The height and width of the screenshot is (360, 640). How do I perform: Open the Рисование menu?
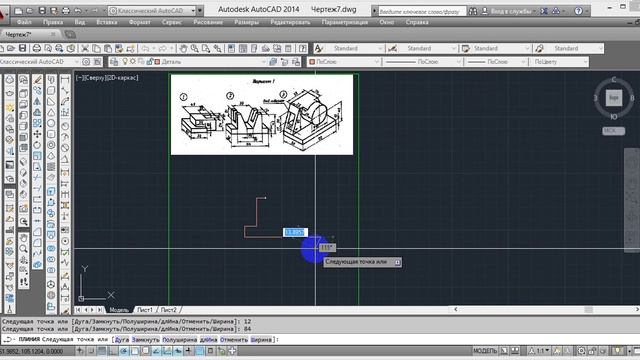point(208,22)
